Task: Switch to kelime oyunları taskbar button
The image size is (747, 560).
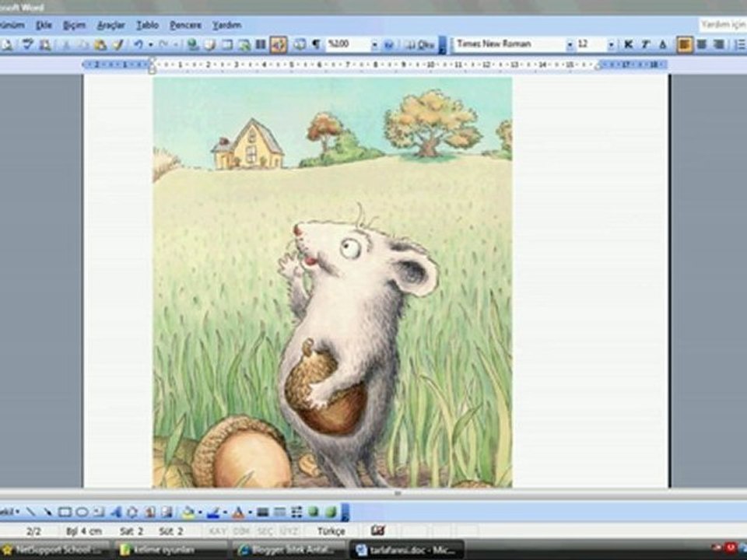Action: click(x=170, y=550)
